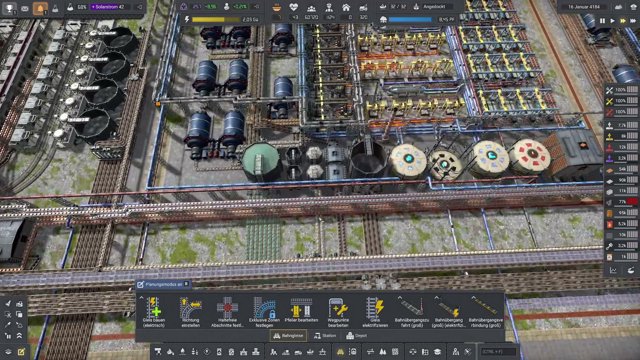
Task: Expand Bahnübergangszufahrt variants chevron
Action: point(400,298)
